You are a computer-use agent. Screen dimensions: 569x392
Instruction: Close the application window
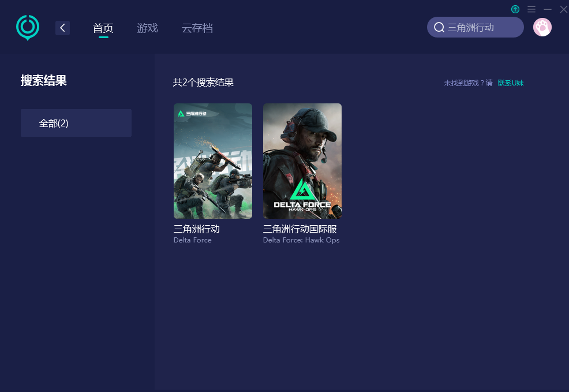tap(563, 9)
